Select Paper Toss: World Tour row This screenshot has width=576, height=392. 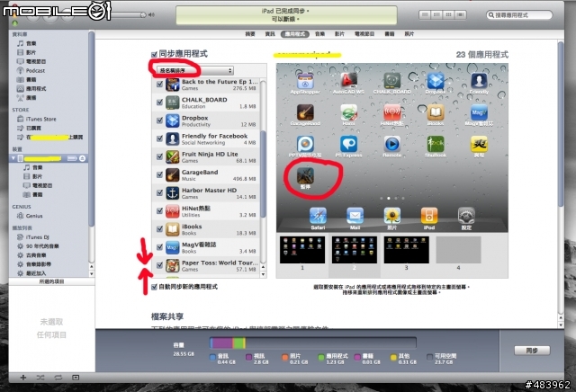206,265
